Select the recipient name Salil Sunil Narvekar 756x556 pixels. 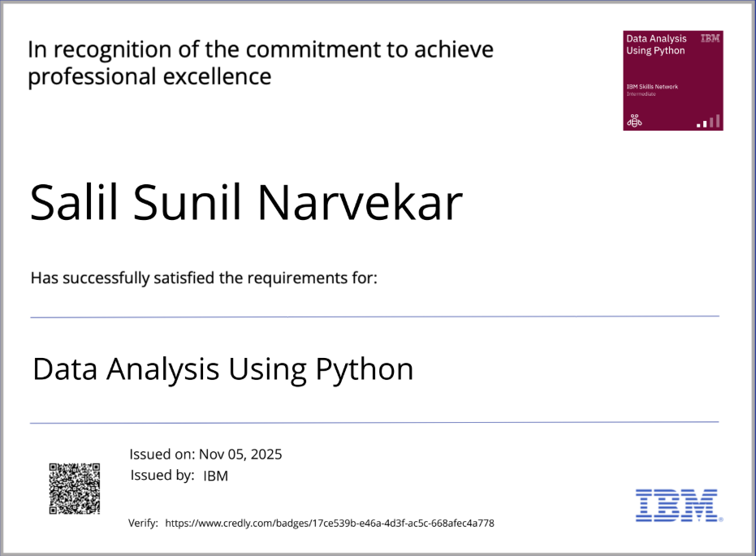tap(245, 201)
